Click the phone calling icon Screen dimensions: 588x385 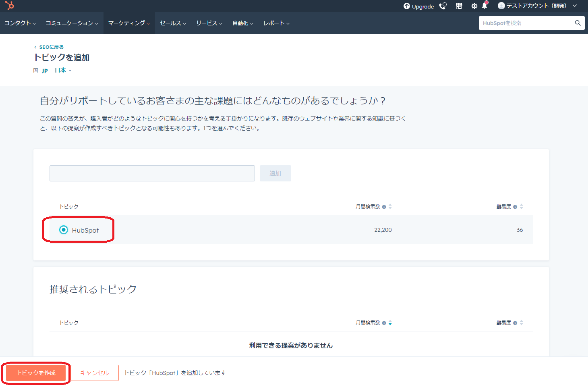[x=443, y=6]
